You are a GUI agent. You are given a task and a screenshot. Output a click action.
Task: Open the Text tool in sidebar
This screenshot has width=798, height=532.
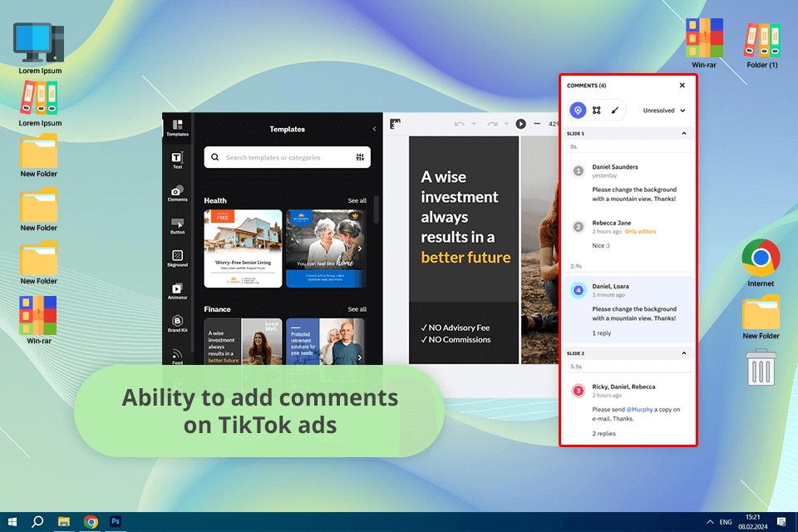[177, 160]
